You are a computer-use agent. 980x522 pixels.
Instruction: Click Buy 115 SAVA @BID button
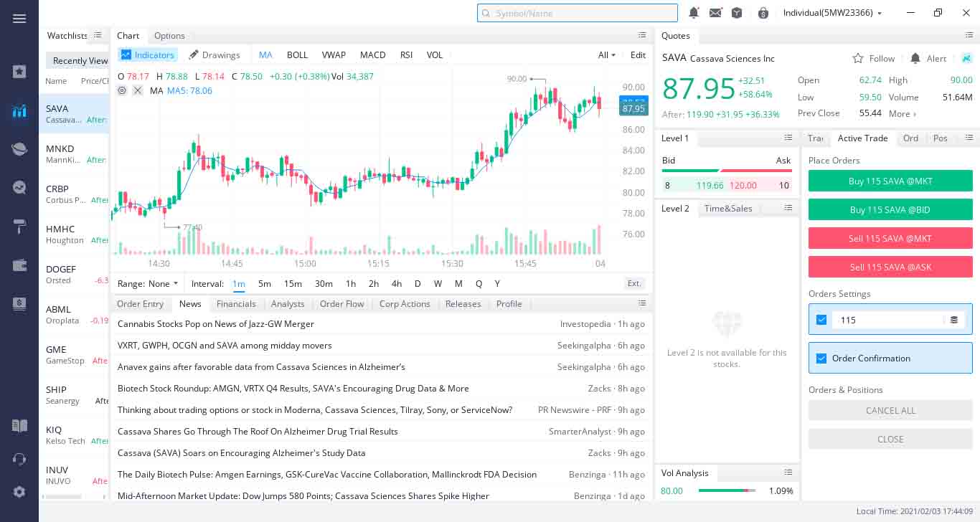(x=890, y=209)
